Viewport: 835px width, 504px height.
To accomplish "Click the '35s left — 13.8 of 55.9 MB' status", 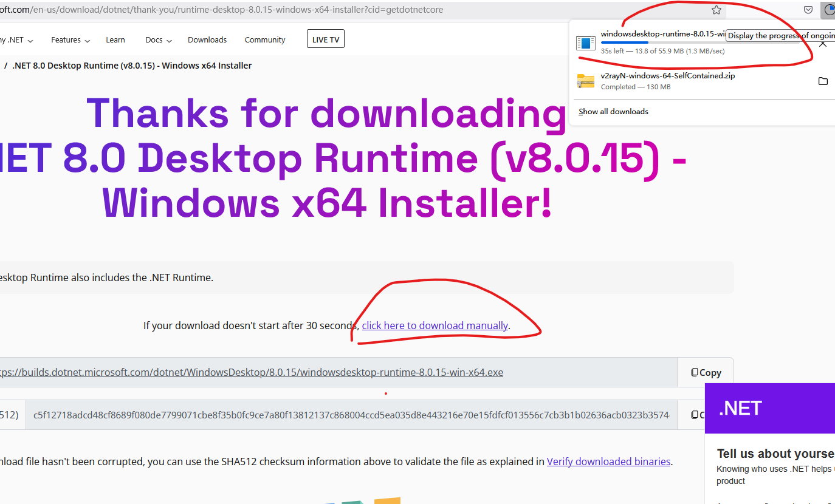I will coord(662,52).
